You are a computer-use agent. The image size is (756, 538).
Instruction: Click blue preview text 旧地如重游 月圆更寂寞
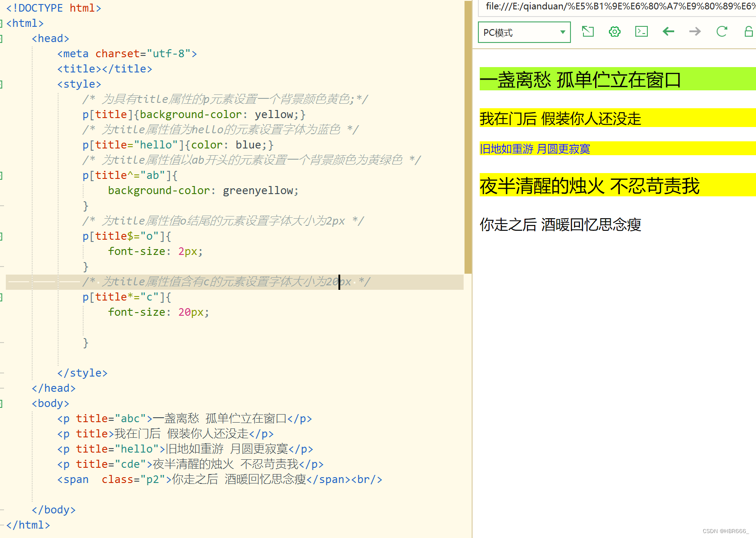pos(535,148)
